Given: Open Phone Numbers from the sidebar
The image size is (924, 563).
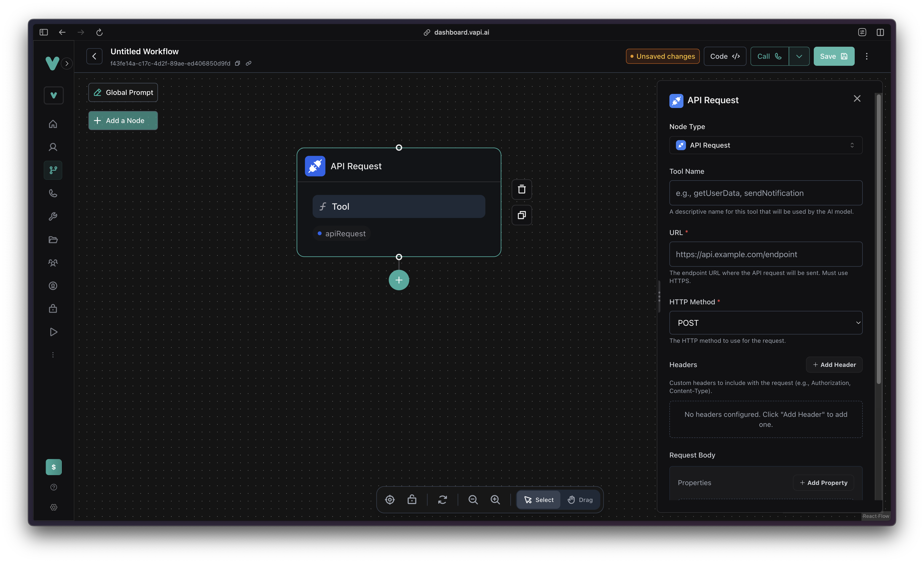Looking at the screenshot, I should (53, 193).
